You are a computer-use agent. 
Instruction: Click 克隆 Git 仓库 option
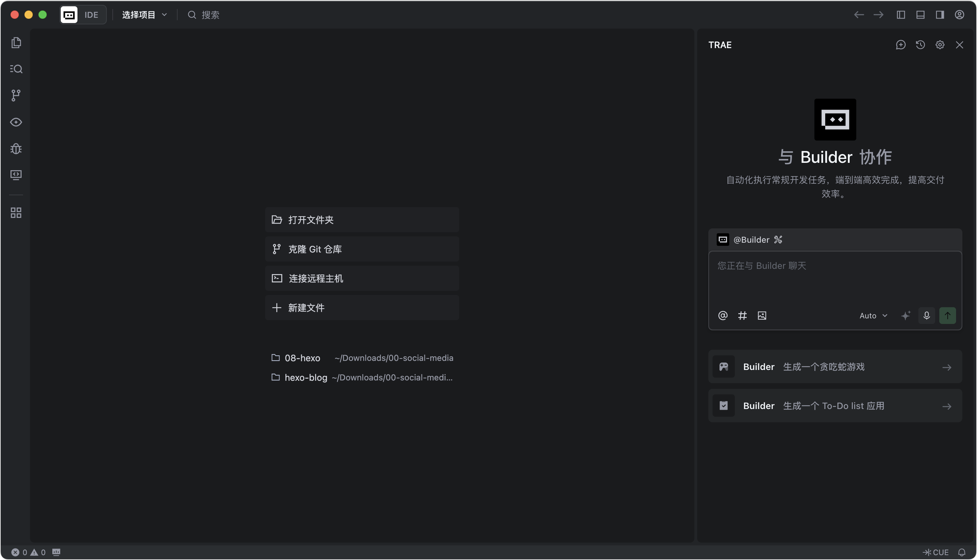point(362,249)
